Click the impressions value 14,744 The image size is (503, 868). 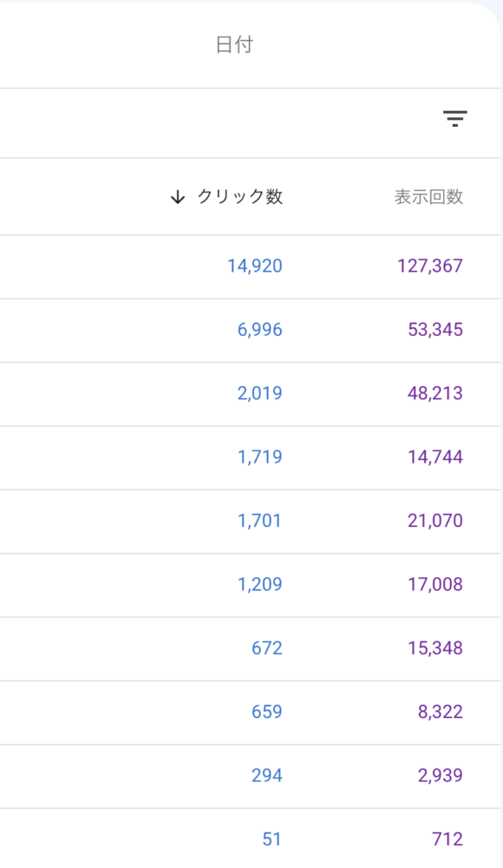pyautogui.click(x=435, y=457)
